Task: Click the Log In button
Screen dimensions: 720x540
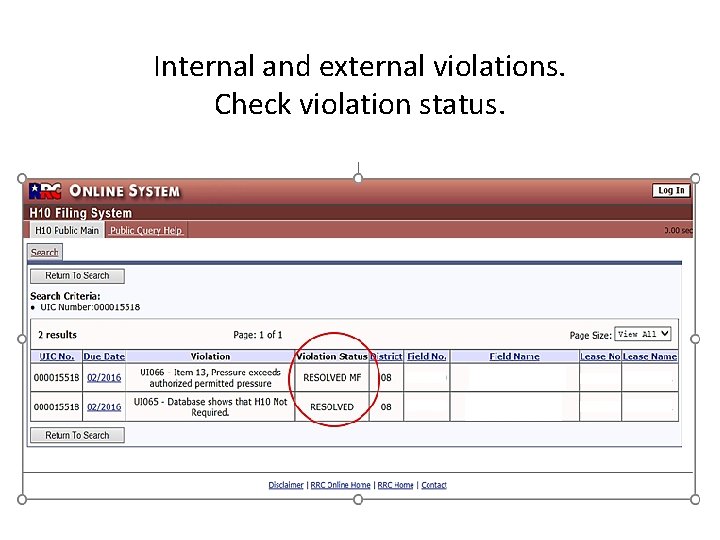Action: coord(671,190)
